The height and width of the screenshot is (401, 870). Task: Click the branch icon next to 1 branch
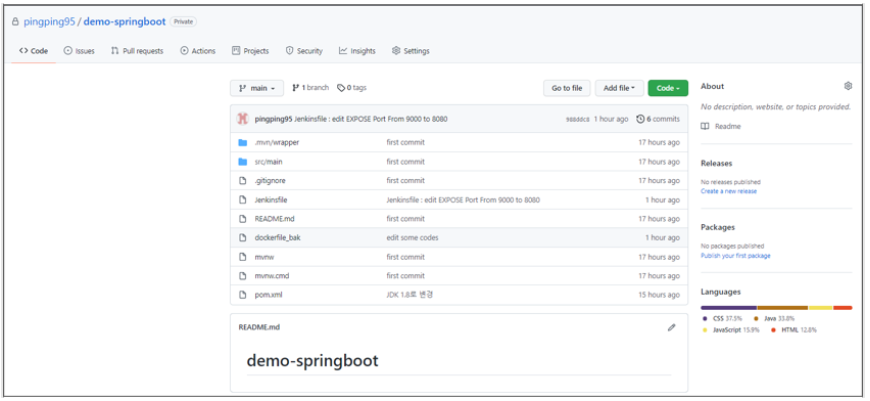point(296,88)
